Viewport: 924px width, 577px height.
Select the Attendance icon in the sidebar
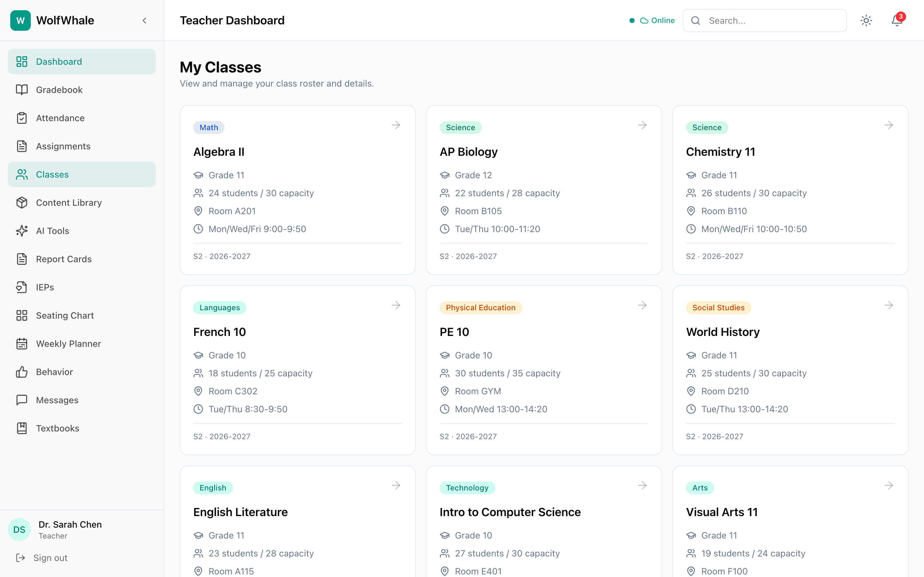point(22,118)
